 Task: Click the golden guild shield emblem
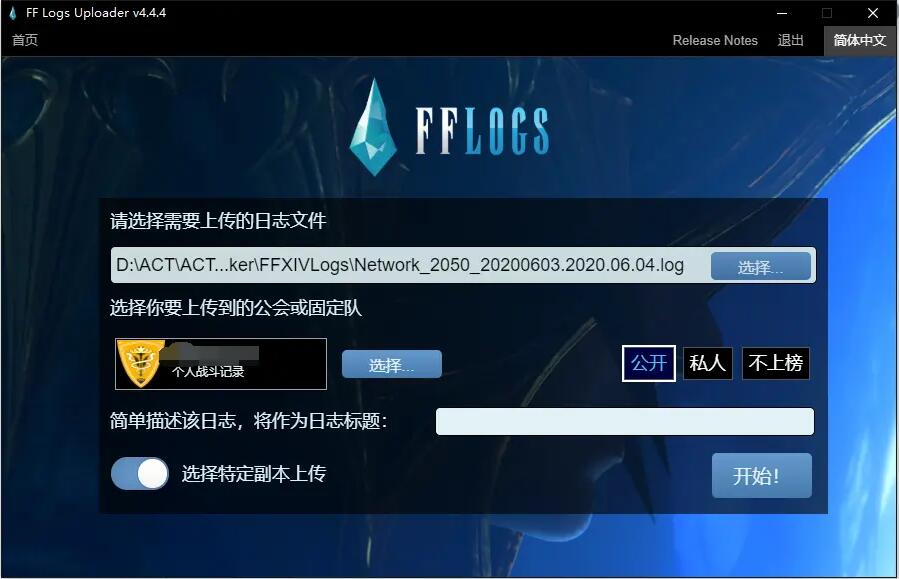pos(139,363)
